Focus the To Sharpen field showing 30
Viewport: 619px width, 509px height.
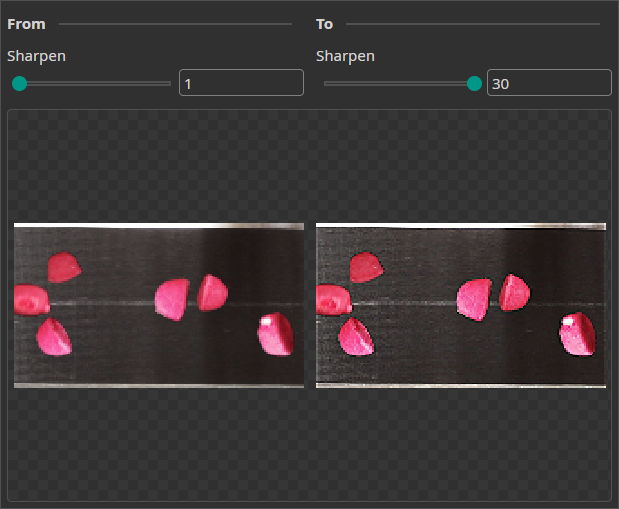[x=548, y=83]
